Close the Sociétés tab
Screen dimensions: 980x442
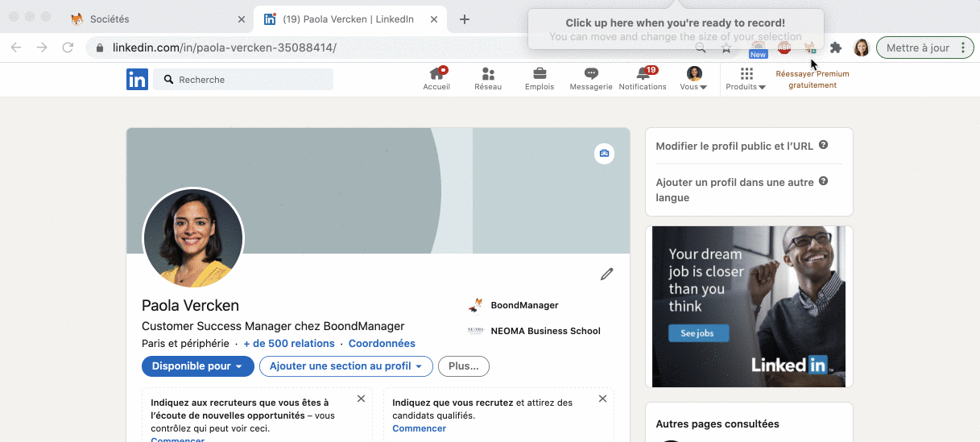(x=242, y=19)
